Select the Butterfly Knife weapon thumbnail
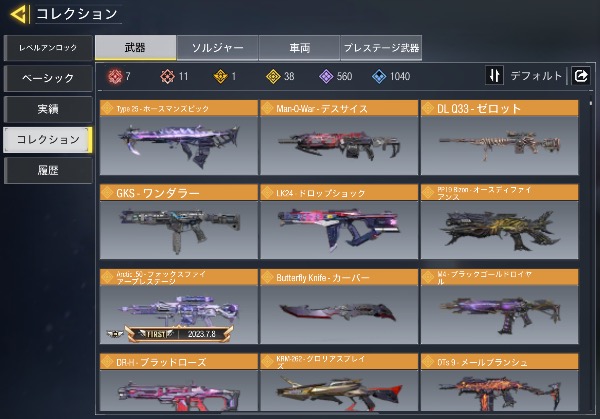Viewport: 600px width, 419px height. (x=339, y=314)
